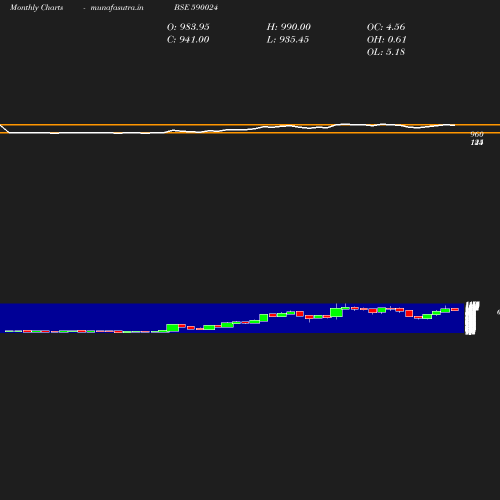Click the last red candle on the right
Viewport: 500px width, 500px height.
(x=455, y=310)
